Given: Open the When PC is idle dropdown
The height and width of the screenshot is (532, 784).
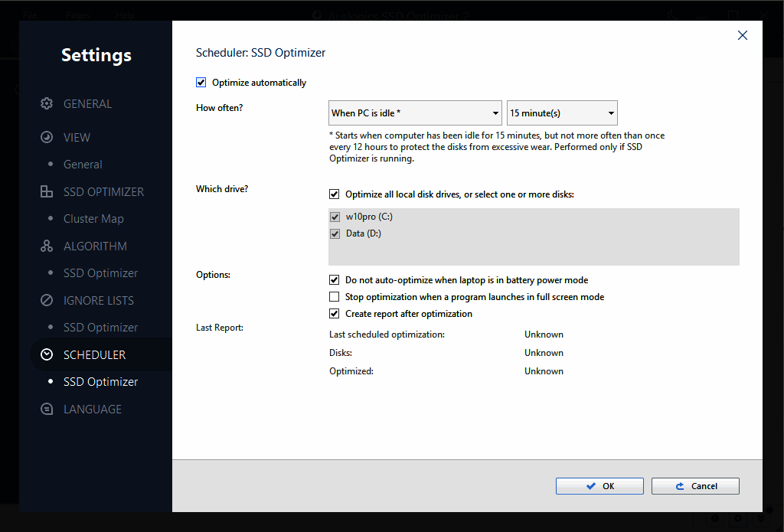Looking at the screenshot, I should pos(415,113).
